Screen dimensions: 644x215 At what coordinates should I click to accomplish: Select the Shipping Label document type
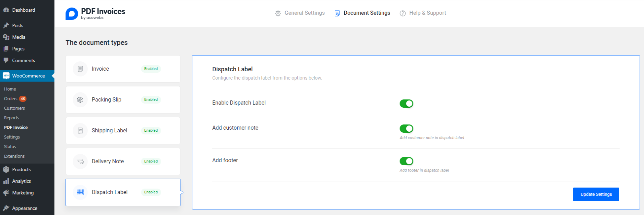click(x=123, y=131)
